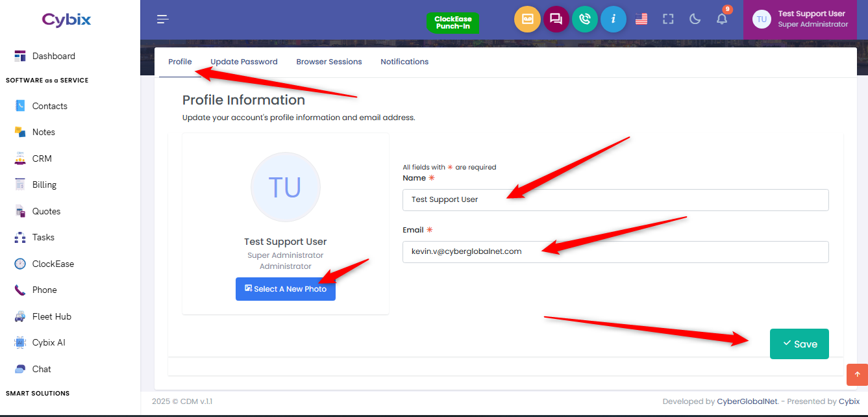Click into the Email field
Screen dimensions: 868x417
click(615, 252)
